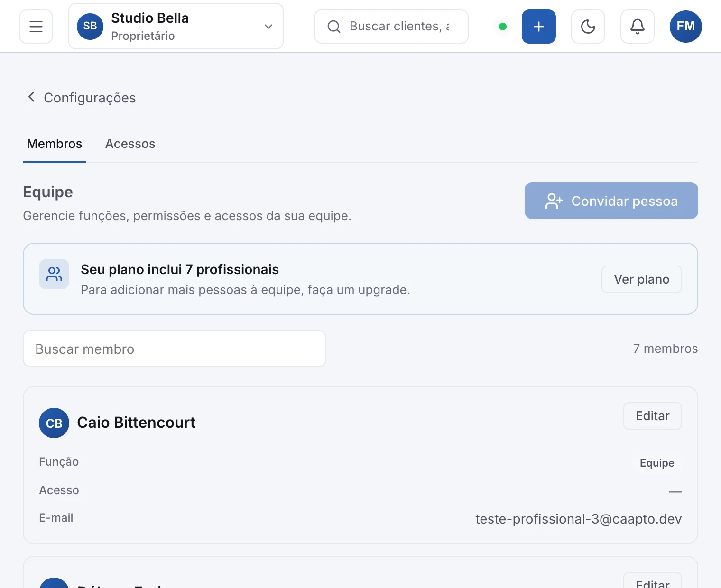Click the CB avatar of Caio Bittencourt
Screen dimensions: 721x588
(x=54, y=423)
